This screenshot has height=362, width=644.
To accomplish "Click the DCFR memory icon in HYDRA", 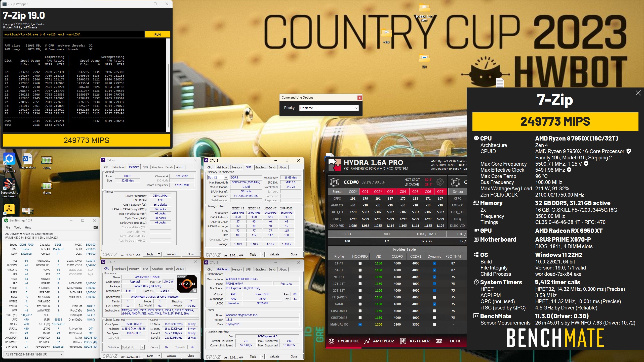I will (439, 341).
